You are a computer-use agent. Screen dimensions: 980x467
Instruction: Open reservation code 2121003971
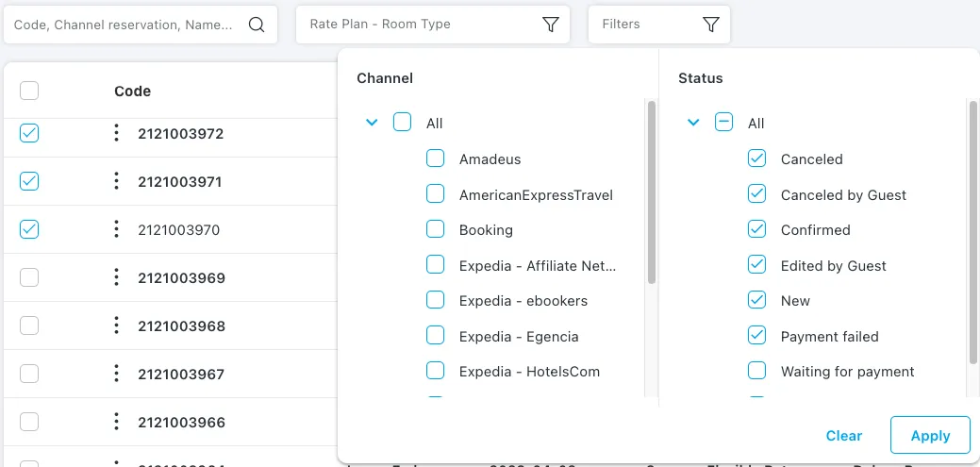point(180,182)
